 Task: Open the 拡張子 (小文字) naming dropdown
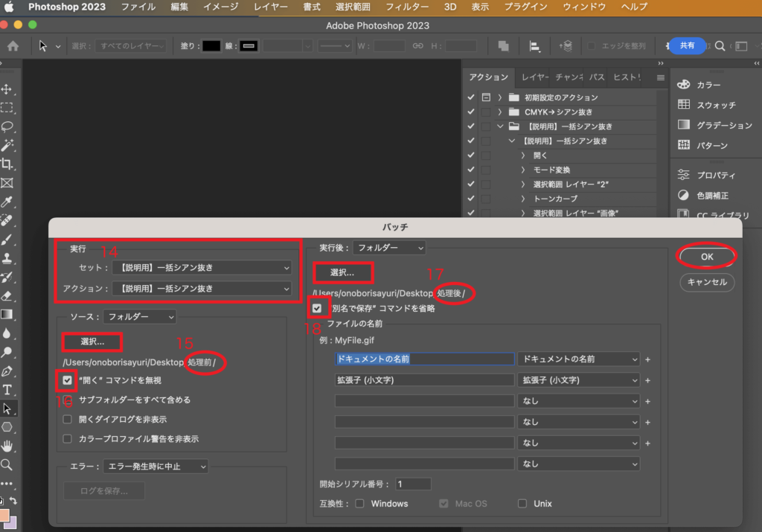[x=578, y=380]
